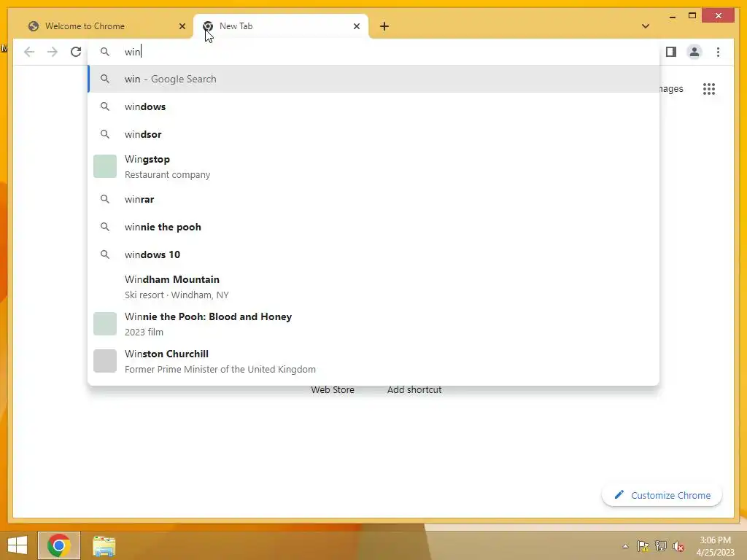The image size is (747, 560).
Task: Click Add shortcut on the new tab page
Action: pos(414,389)
